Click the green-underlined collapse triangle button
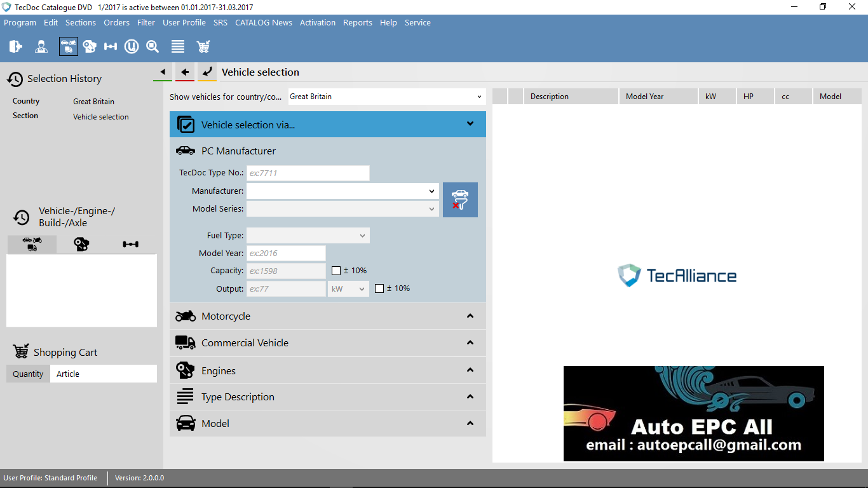 tap(163, 72)
